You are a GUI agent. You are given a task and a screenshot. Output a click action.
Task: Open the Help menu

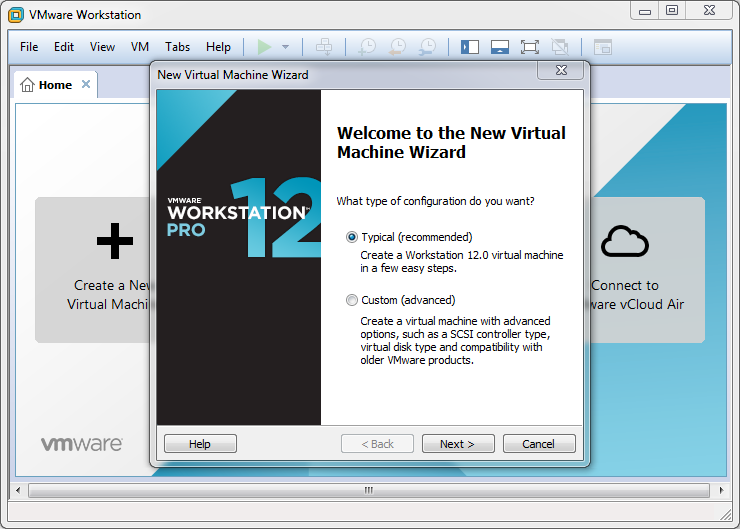tap(218, 47)
